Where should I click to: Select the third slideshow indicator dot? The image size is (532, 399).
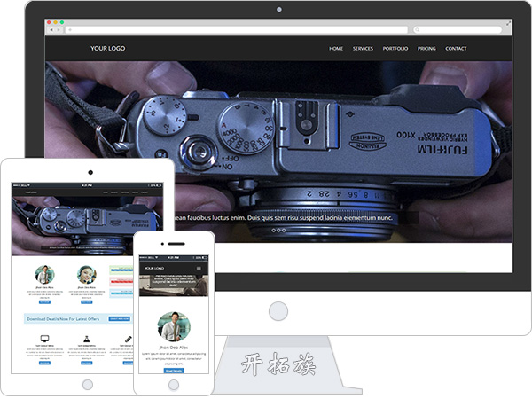pos(284,231)
